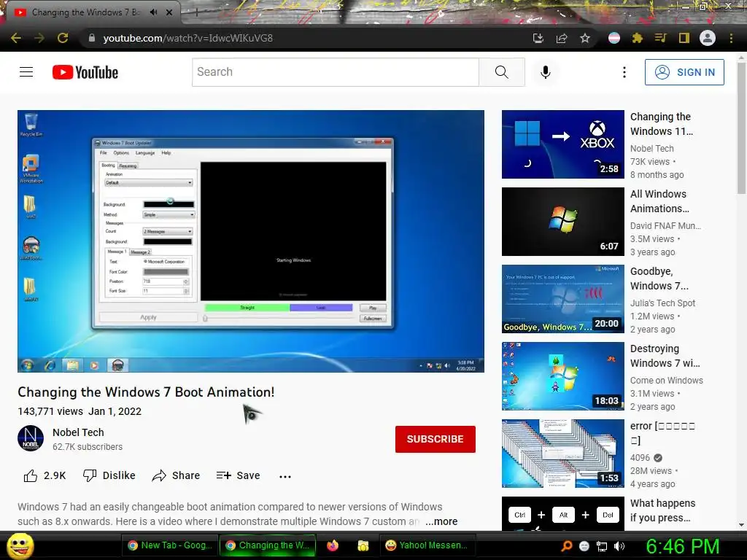Click the address bar URL
Viewport: 747px width, 560px height.
click(187, 38)
